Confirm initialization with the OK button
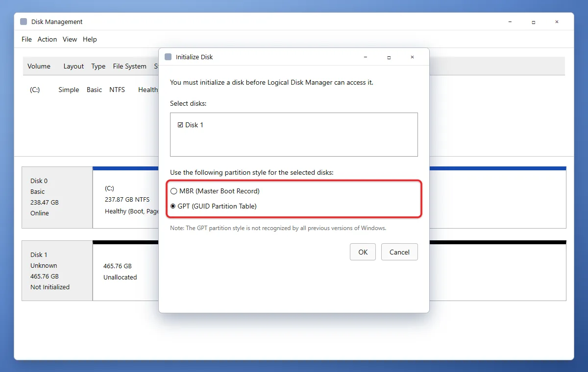 click(x=363, y=252)
